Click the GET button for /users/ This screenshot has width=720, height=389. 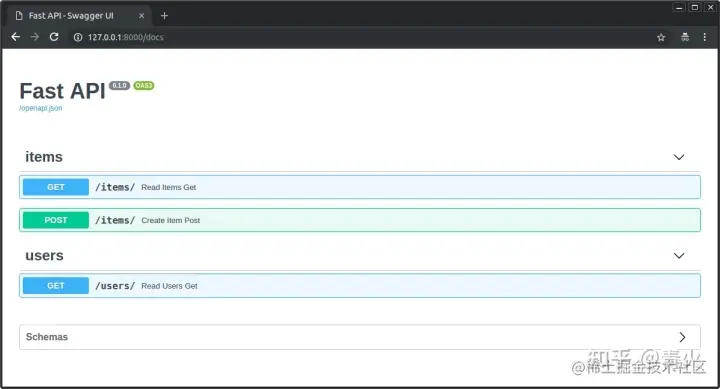click(56, 286)
